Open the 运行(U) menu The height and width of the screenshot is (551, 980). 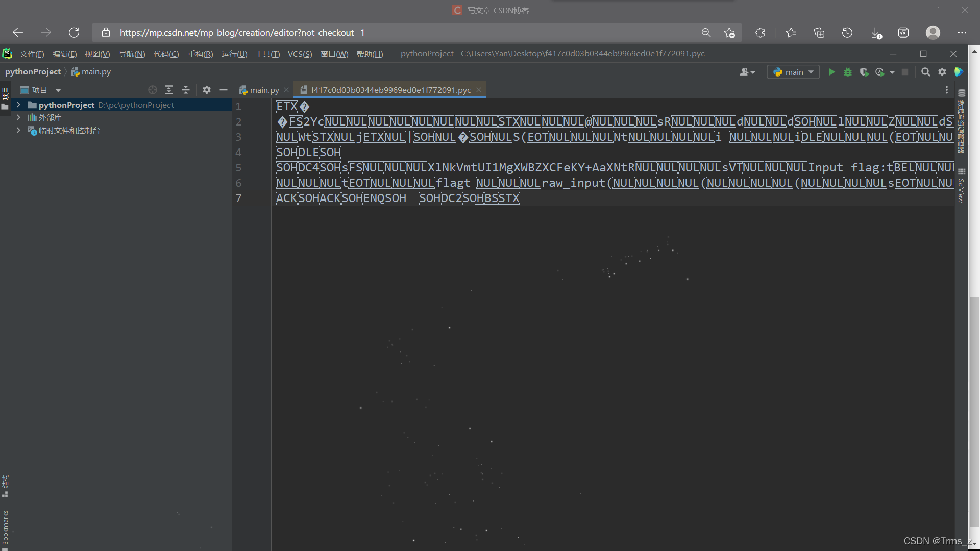234,54
